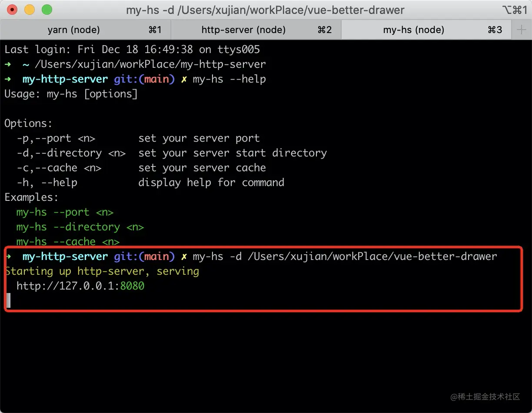Click the 'Options:' heading line
Screen dimensions: 532x413
28,123
